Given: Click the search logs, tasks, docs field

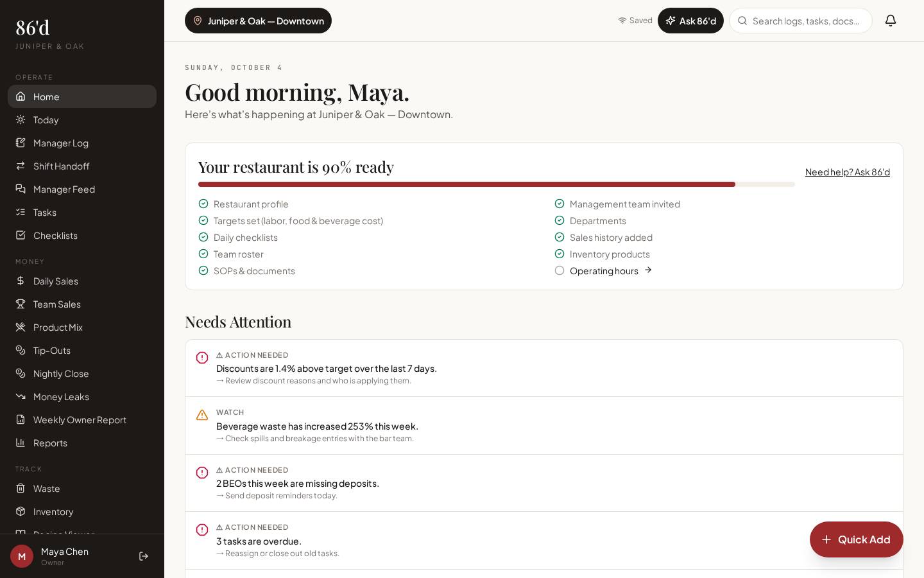Looking at the screenshot, I should [801, 21].
